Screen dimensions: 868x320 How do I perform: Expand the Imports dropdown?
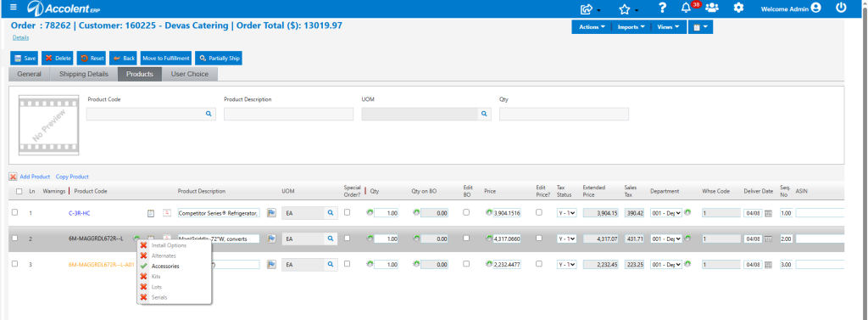(631, 27)
